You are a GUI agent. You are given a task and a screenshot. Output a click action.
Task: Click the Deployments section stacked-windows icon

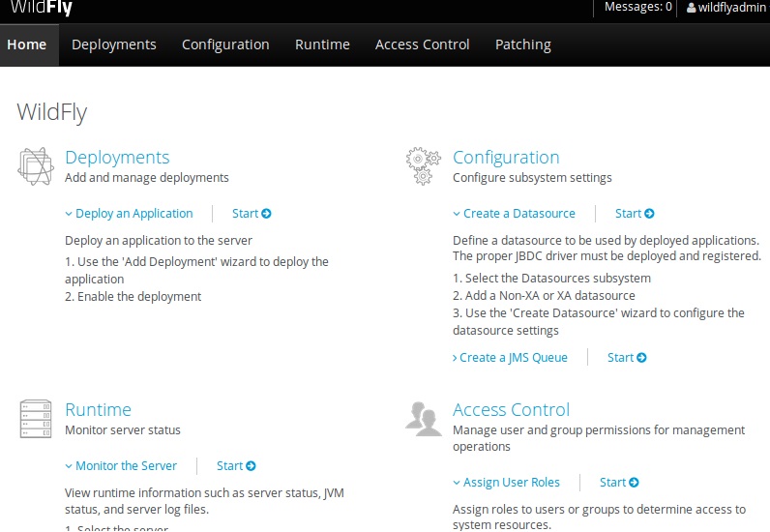36,166
